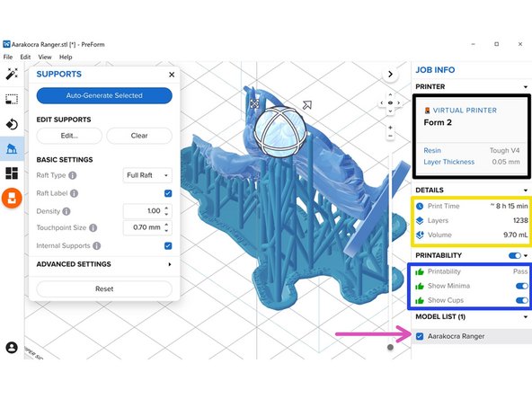The height and width of the screenshot is (399, 532).
Task: Click the Touchpoint Size value field
Action: (x=147, y=227)
